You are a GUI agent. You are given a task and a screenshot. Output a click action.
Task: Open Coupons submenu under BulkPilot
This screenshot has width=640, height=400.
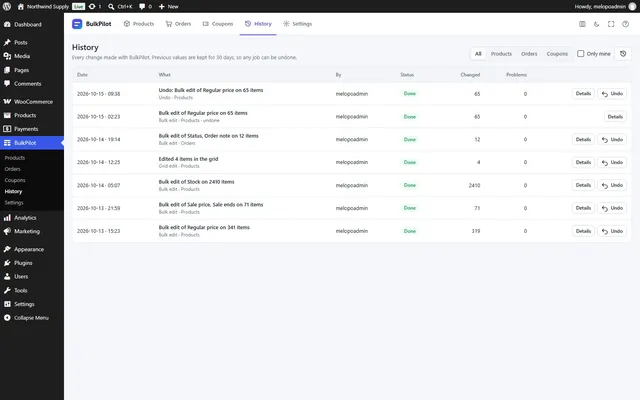pyautogui.click(x=15, y=180)
